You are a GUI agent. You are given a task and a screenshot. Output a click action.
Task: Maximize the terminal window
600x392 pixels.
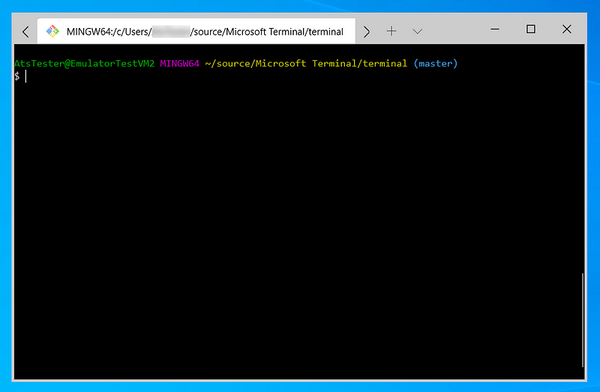(x=531, y=29)
